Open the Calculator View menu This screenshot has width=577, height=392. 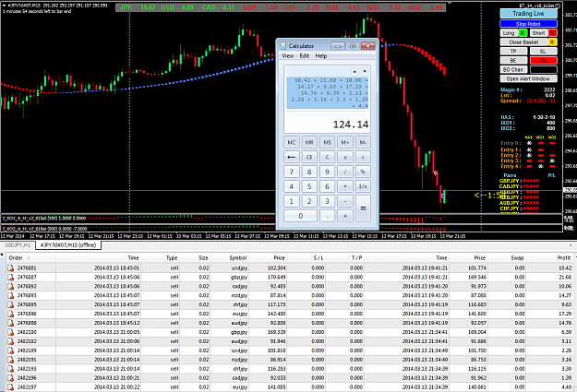click(287, 56)
